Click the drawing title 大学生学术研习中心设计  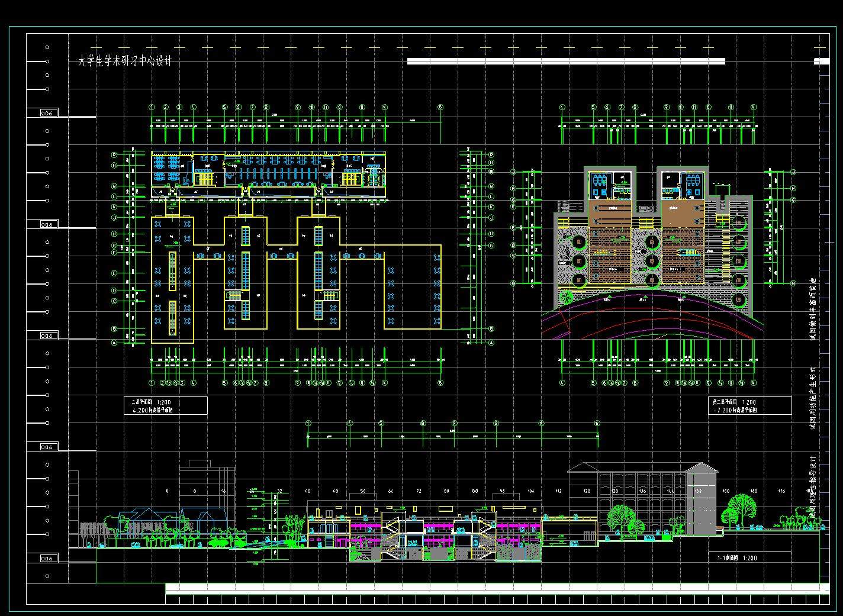pos(125,62)
